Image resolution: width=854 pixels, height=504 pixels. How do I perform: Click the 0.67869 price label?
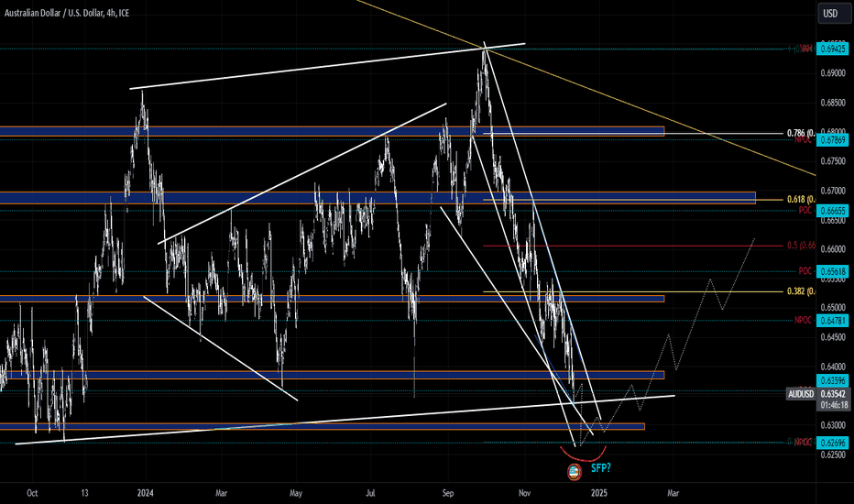(x=833, y=140)
